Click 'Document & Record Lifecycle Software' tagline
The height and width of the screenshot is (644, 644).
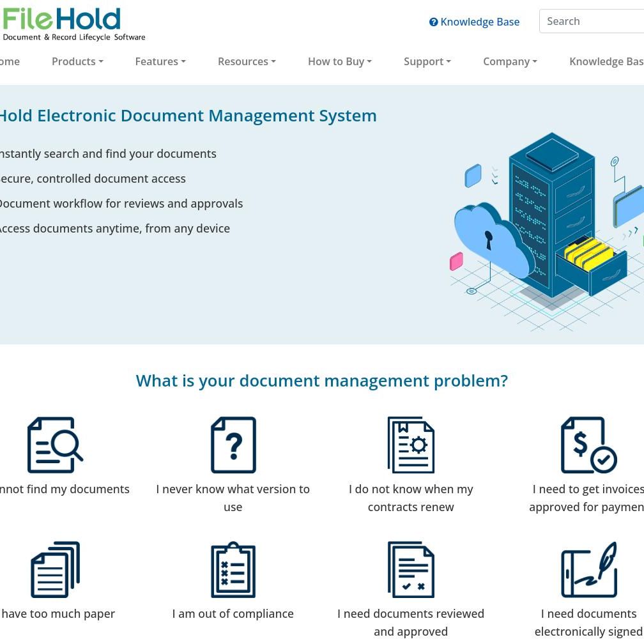74,37
